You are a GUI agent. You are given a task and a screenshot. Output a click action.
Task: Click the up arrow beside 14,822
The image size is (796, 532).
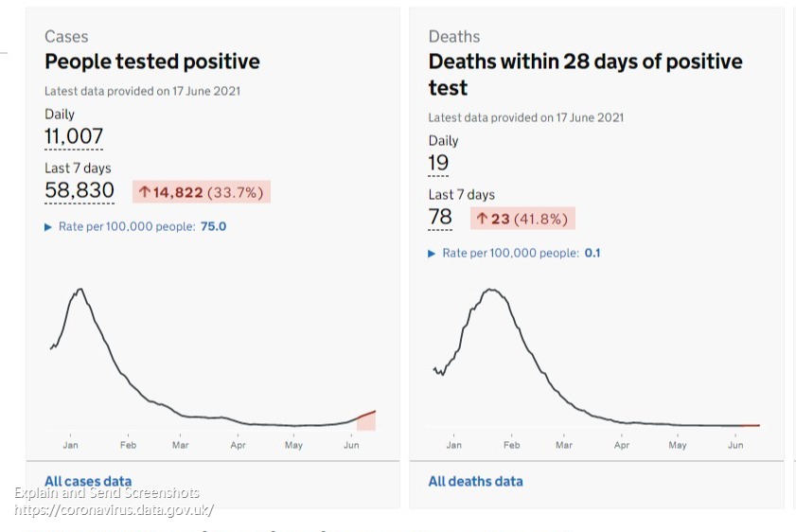click(x=145, y=192)
